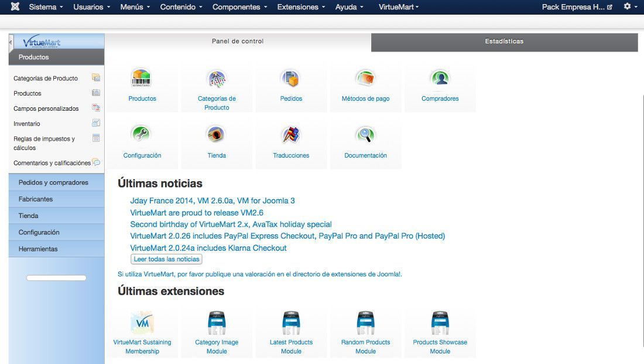Open the Configuración wrench icon
The height and width of the screenshot is (364, 644).
[141, 134]
